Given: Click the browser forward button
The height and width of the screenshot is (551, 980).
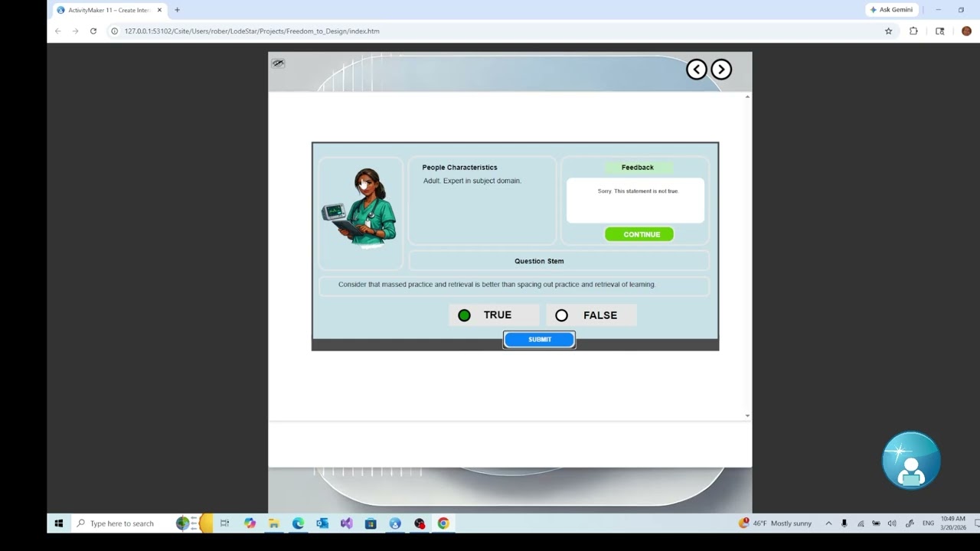Looking at the screenshot, I should (75, 31).
